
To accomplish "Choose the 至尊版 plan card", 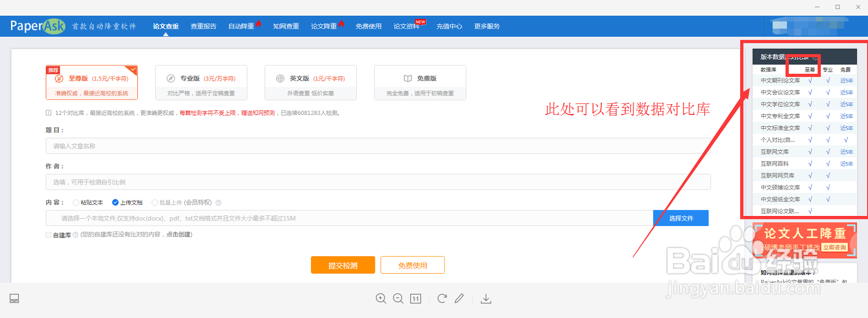I will pyautogui.click(x=92, y=82).
